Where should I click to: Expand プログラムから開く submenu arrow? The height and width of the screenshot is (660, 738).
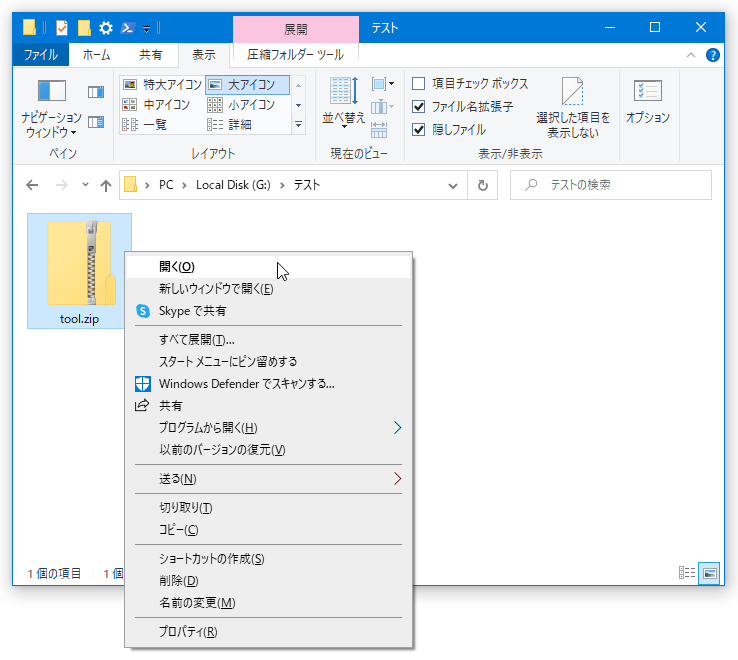(x=398, y=427)
